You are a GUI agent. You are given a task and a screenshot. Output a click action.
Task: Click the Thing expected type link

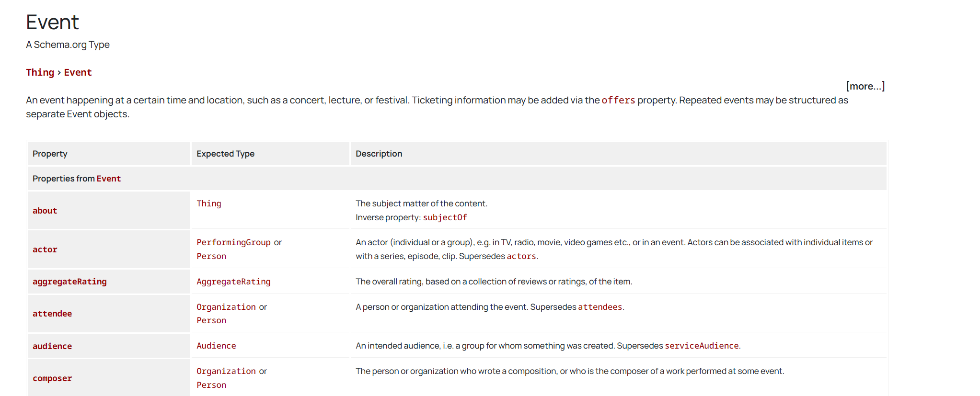[208, 204]
